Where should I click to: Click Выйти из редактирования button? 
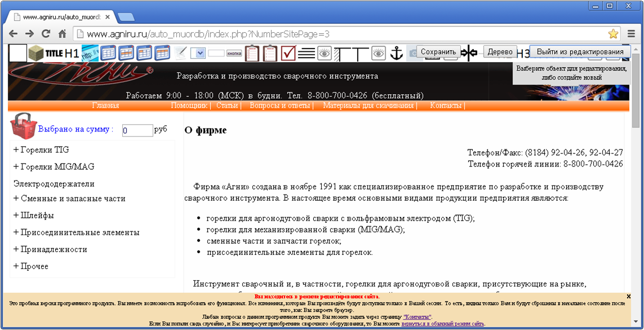580,52
